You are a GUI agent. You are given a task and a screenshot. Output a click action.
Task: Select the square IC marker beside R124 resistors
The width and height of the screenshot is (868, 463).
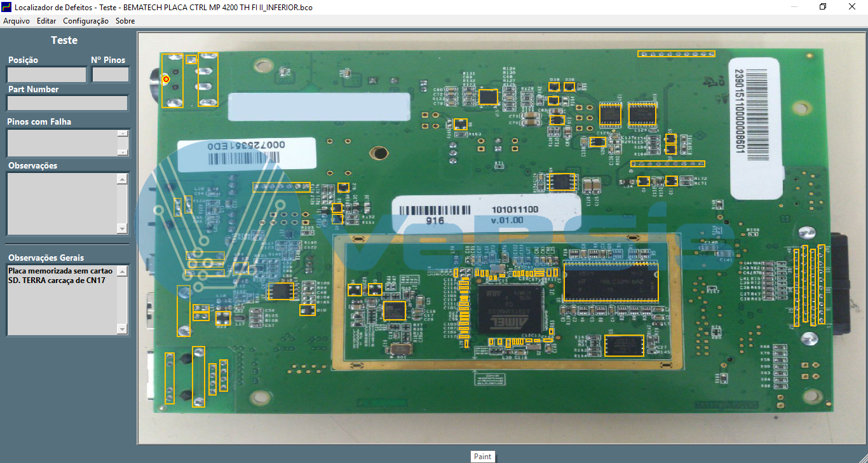pyautogui.click(x=487, y=97)
